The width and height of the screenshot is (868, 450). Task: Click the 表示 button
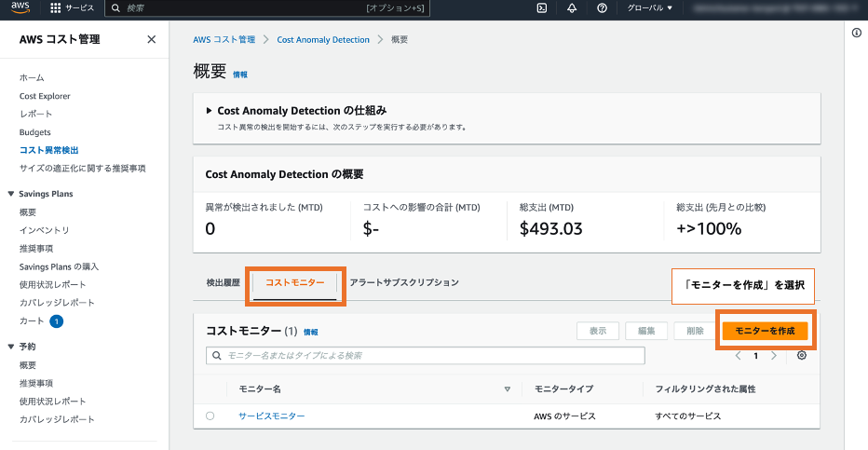tap(598, 331)
